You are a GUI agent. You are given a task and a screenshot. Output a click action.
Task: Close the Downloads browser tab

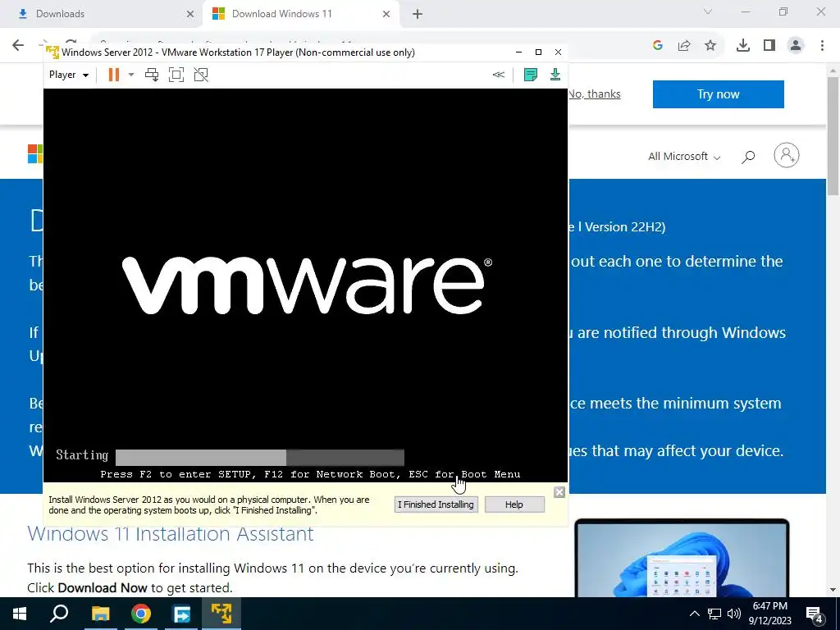point(190,14)
